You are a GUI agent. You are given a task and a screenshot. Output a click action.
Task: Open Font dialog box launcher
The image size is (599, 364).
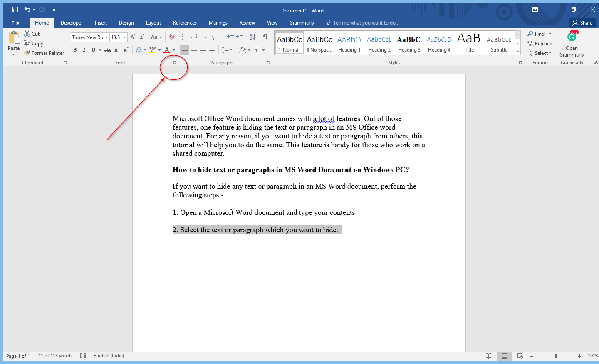tap(175, 63)
